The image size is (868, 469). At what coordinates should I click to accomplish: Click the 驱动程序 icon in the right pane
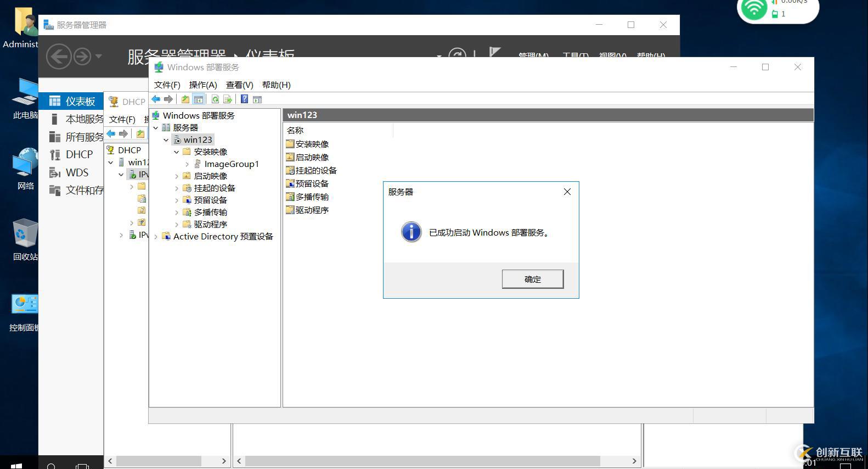coord(290,210)
